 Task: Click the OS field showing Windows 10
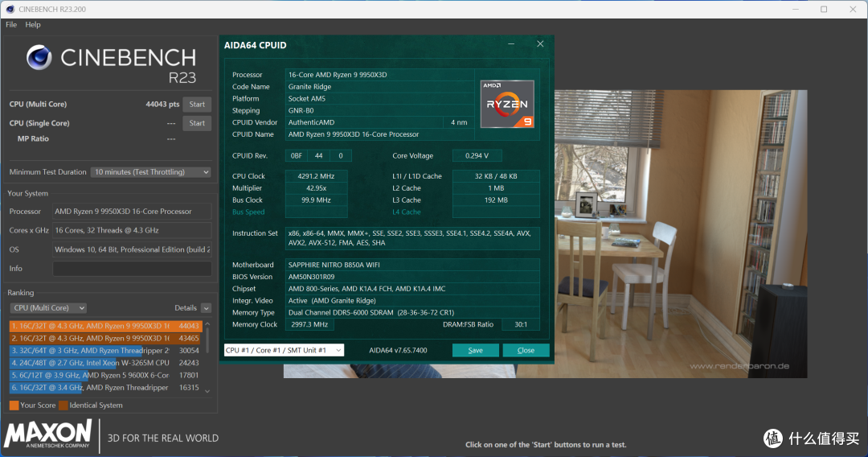[x=132, y=250]
